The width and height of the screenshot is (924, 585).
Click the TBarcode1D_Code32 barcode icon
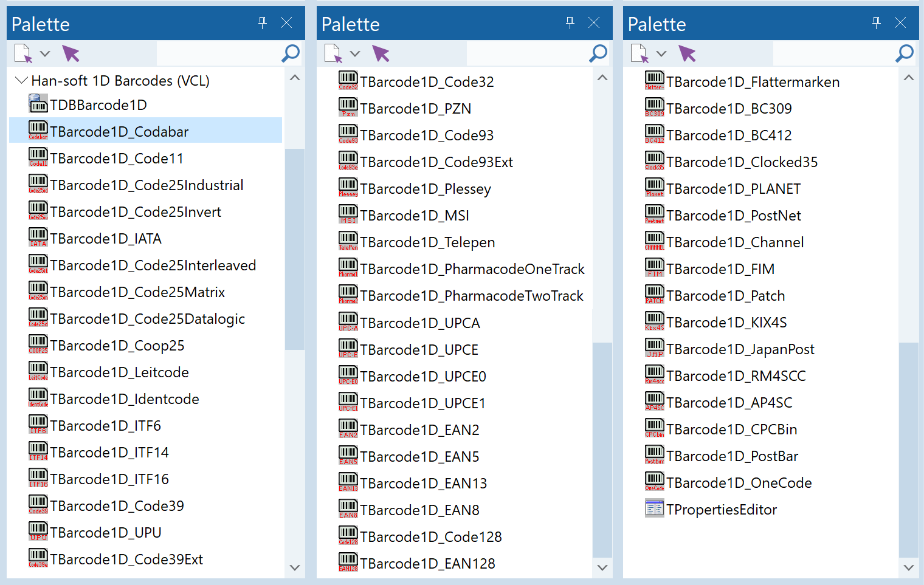click(348, 81)
